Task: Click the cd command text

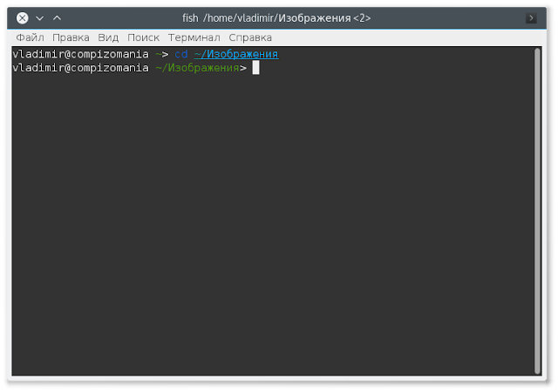Action: point(181,54)
